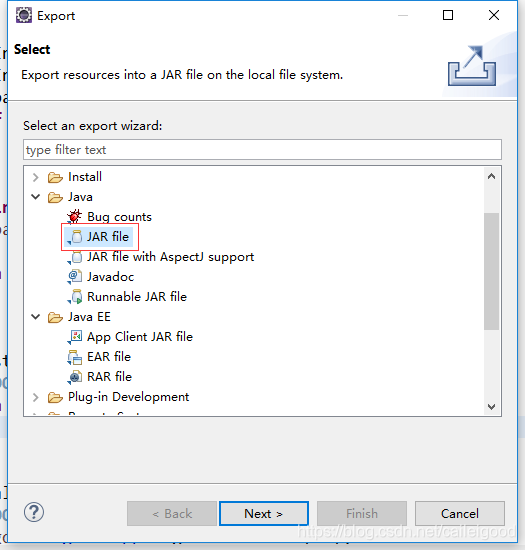Expand the Install folder

pyautogui.click(x=35, y=177)
